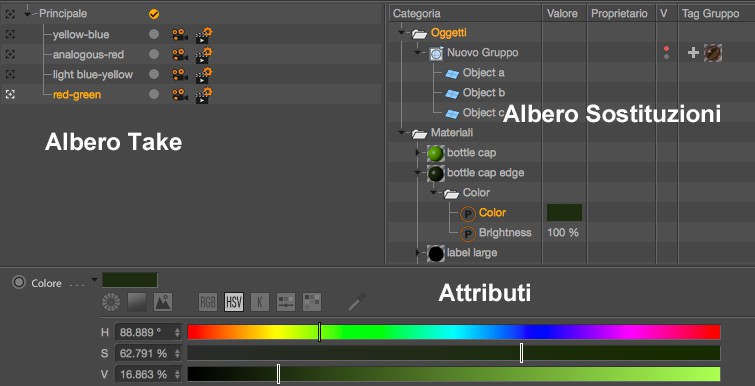Activate the yellow-blue take dot

point(154,34)
